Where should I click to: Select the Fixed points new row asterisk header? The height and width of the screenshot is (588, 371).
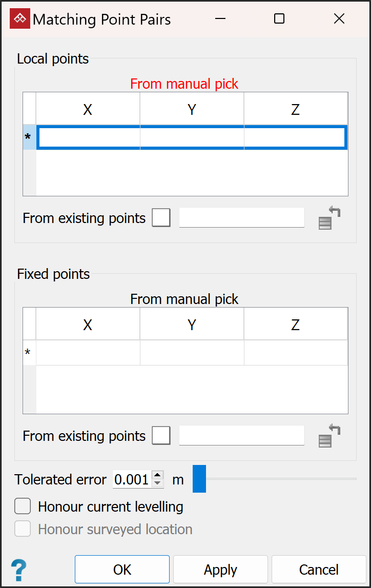coord(29,353)
